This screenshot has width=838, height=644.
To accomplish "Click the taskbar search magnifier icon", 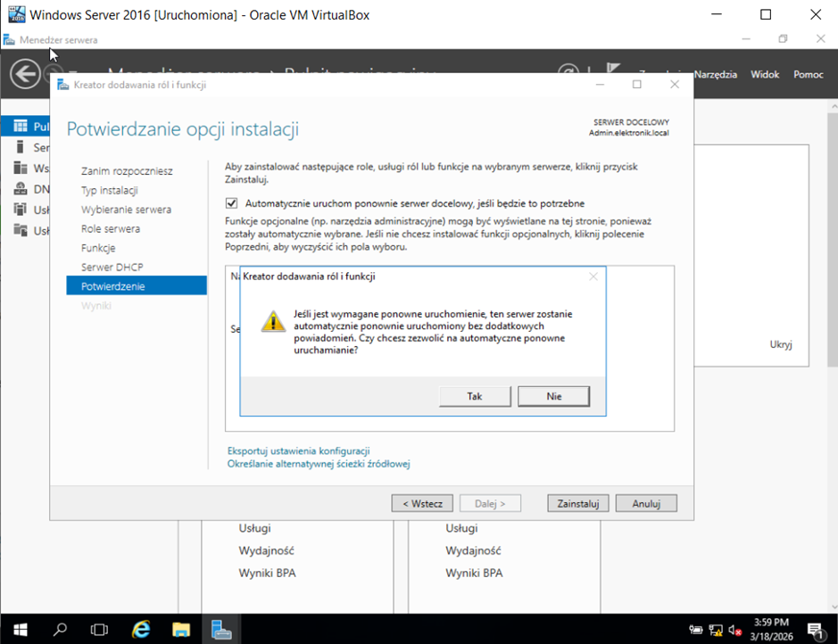I will [60, 629].
